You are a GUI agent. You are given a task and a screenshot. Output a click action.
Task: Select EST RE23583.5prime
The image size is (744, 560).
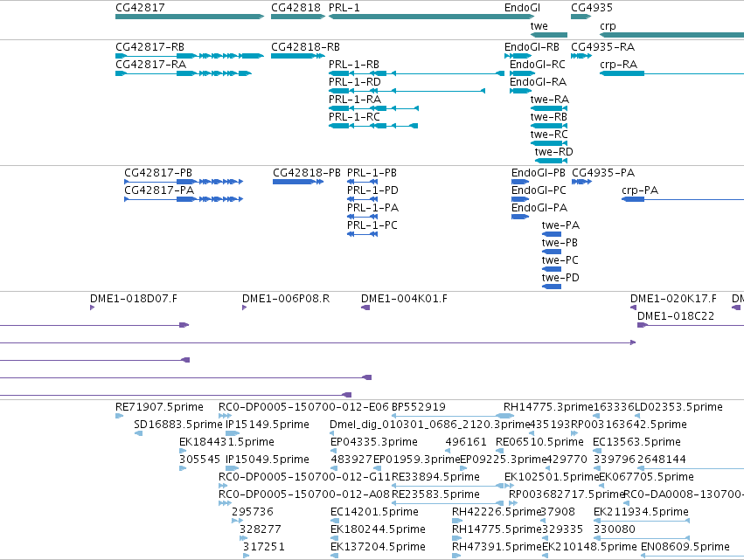(x=448, y=504)
